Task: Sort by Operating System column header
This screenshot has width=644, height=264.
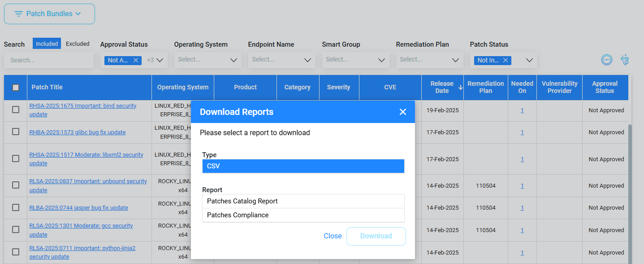Action: [x=183, y=87]
